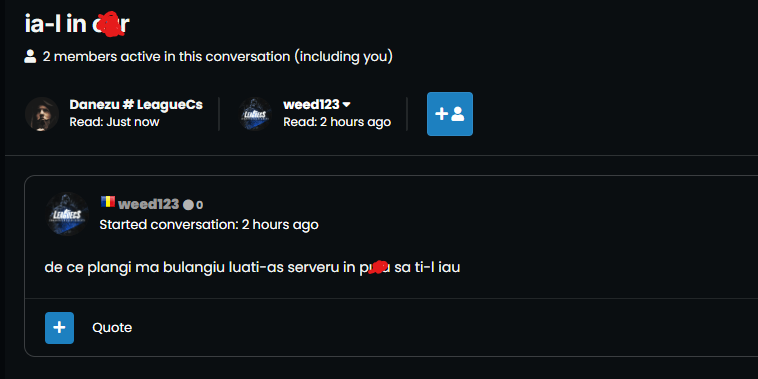
Task: Click the '2 members active' text
Action: (x=218, y=57)
